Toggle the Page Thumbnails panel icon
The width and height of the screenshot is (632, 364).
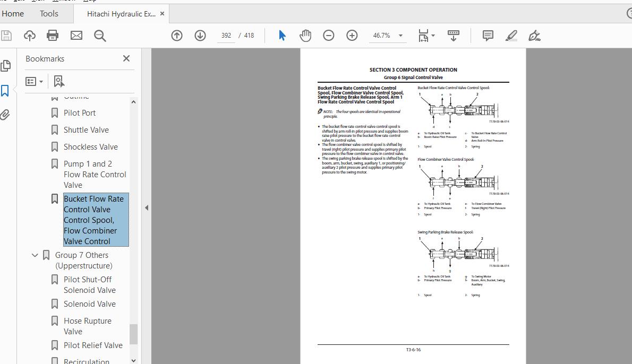(x=6, y=66)
